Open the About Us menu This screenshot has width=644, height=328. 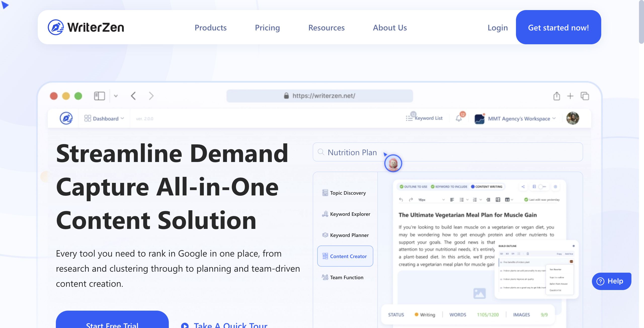click(x=390, y=28)
